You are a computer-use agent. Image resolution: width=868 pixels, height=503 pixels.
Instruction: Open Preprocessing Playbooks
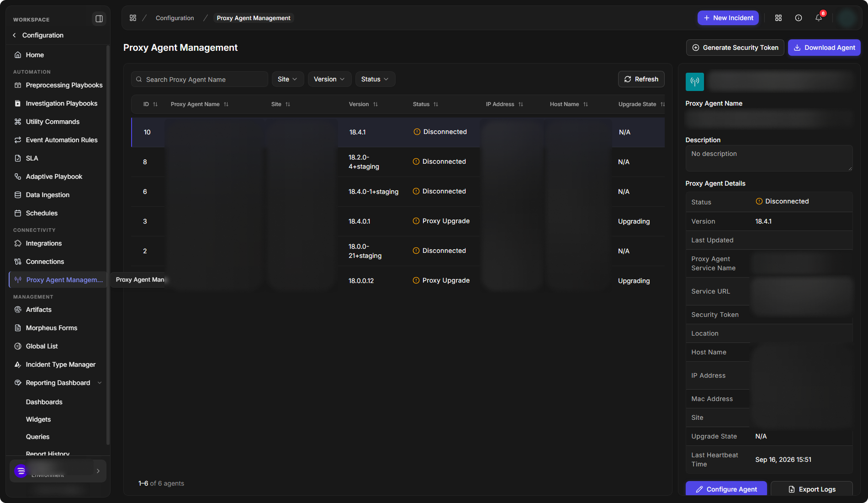coord(58,85)
